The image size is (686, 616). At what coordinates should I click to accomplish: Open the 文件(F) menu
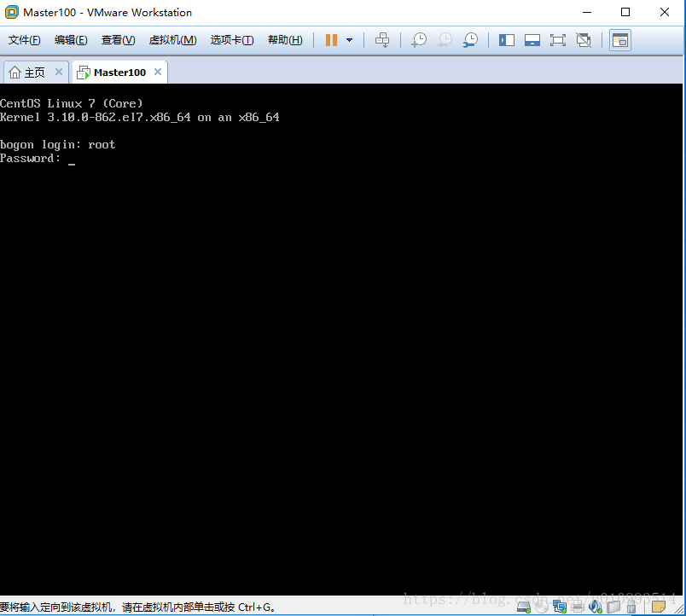[x=25, y=40]
